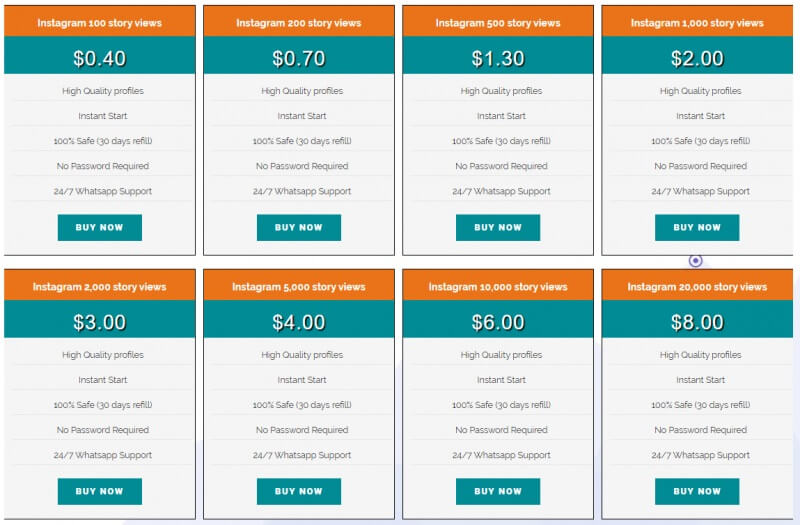Select the Instagram 100 story views header

tap(99, 22)
